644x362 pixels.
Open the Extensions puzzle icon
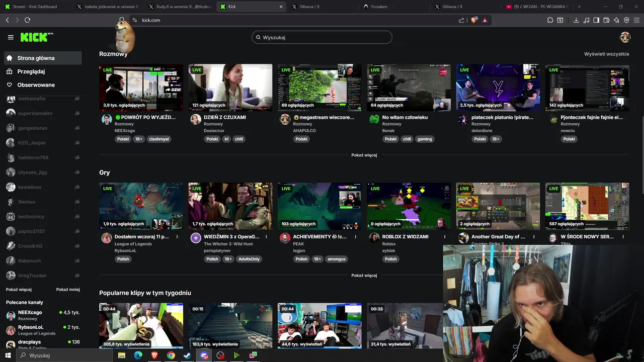[550, 20]
